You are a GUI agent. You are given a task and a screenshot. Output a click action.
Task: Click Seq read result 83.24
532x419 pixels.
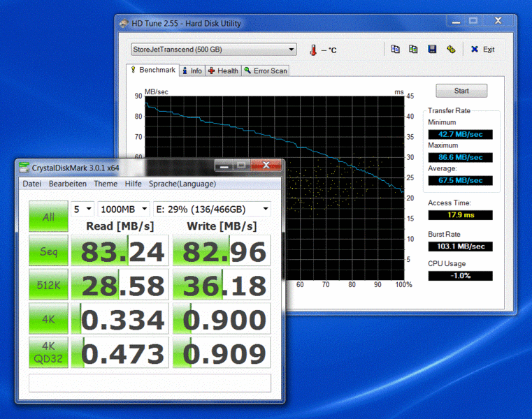tap(120, 251)
